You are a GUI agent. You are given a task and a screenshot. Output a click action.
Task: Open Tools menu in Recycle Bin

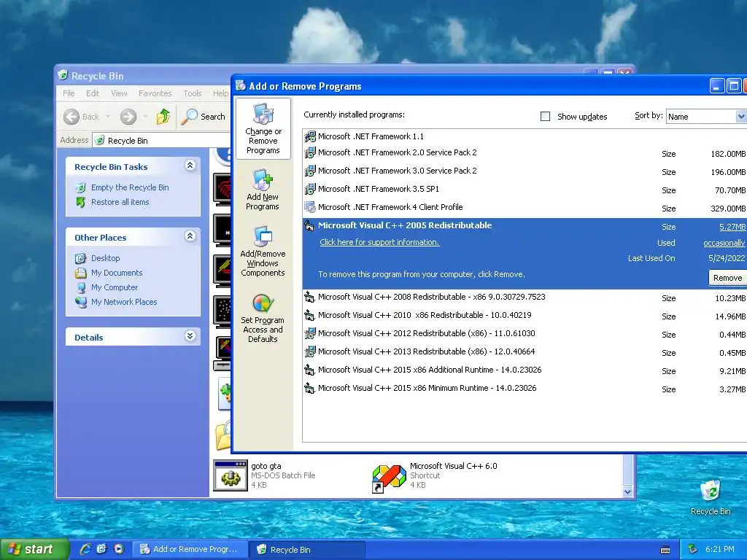(193, 93)
